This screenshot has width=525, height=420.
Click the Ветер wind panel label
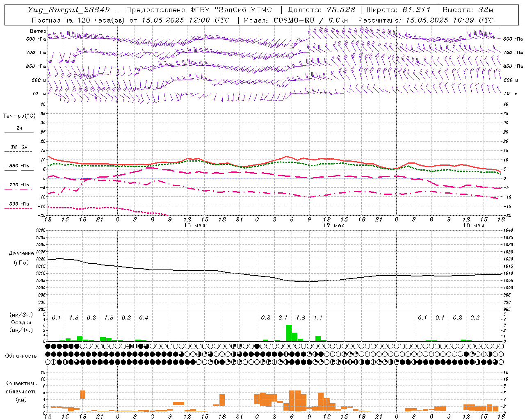click(38, 31)
